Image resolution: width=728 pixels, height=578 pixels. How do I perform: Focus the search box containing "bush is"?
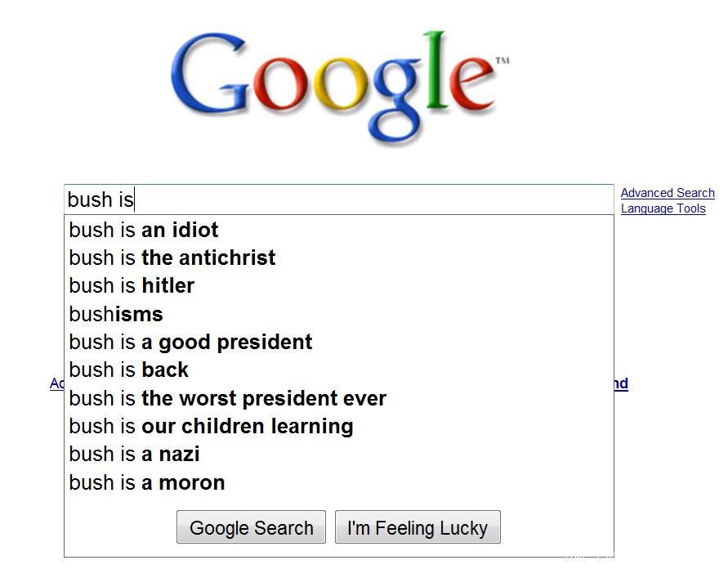coord(339,199)
